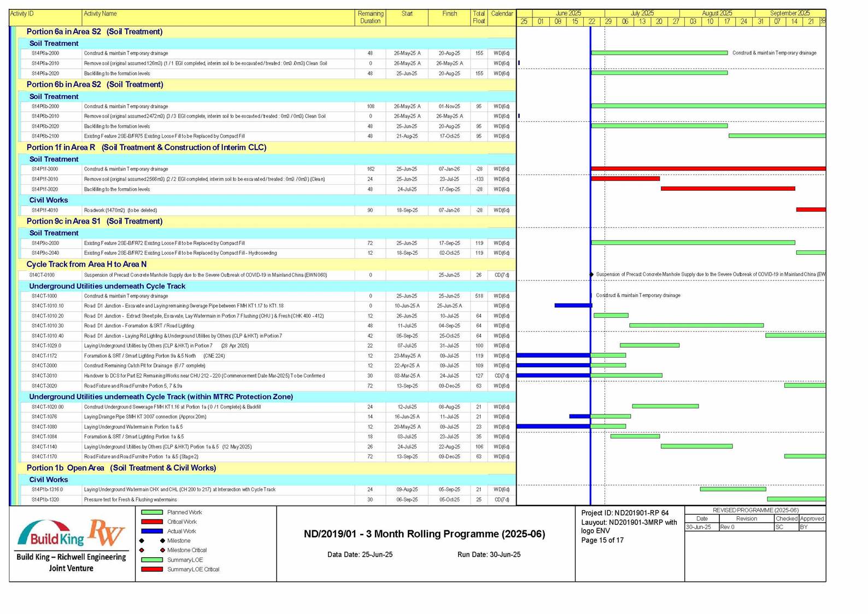The height and width of the screenshot is (614, 868).
Task: Click the Calendar column header
Action: pos(502,17)
